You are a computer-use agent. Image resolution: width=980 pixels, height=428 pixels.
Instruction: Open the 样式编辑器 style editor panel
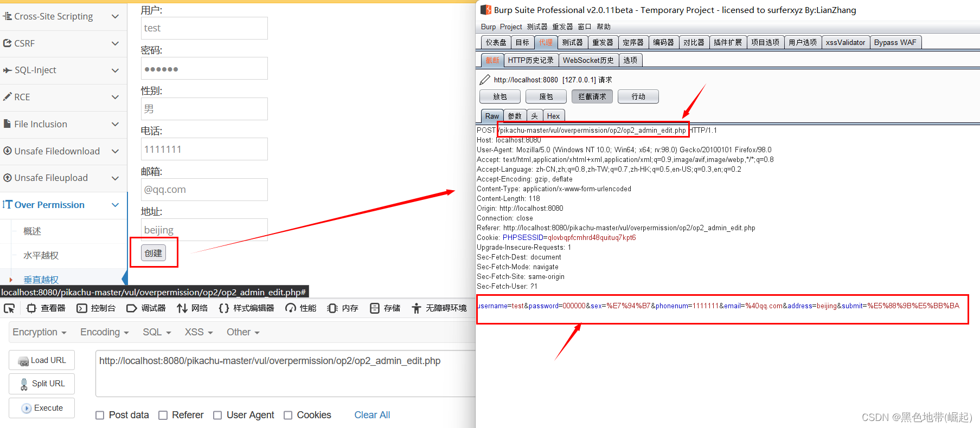[x=246, y=308]
